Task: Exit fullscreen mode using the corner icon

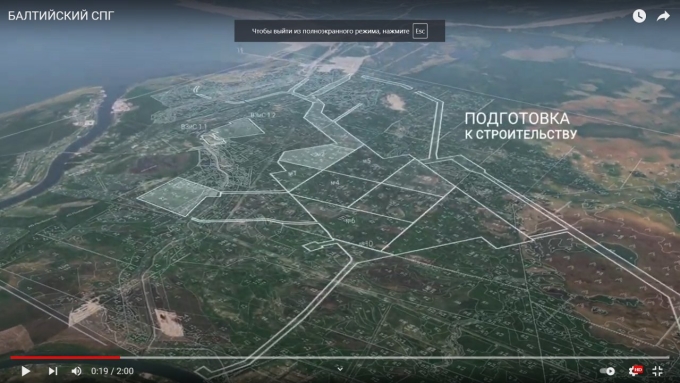Action: (658, 371)
